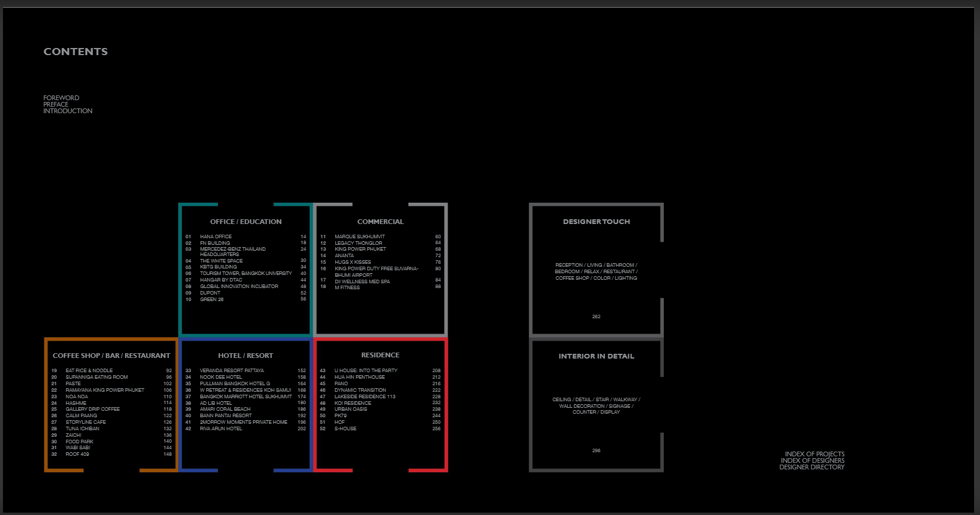
Task: Click the CONTENTS heading
Action: 76,52
